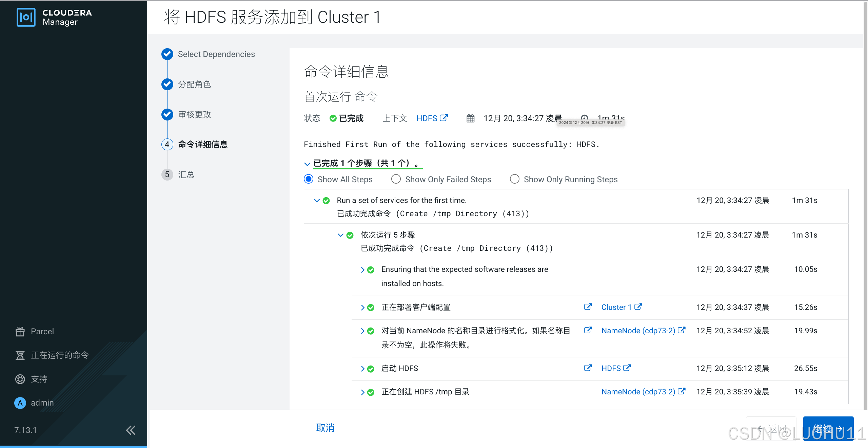Collapse the 依次运行 5 步骤 row

[340, 235]
